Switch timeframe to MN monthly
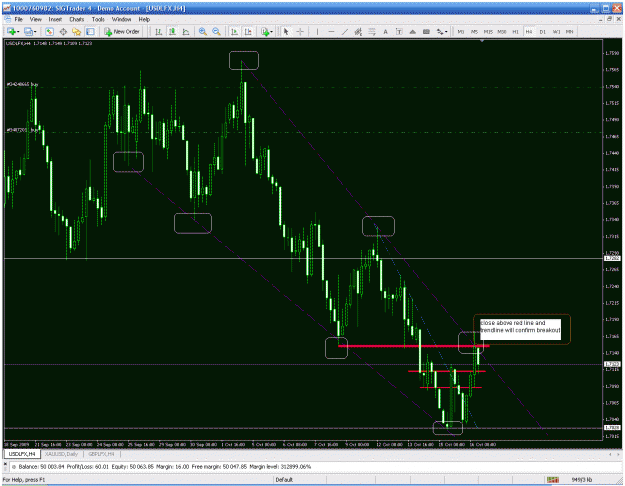The width and height of the screenshot is (625, 486). pyautogui.click(x=570, y=31)
